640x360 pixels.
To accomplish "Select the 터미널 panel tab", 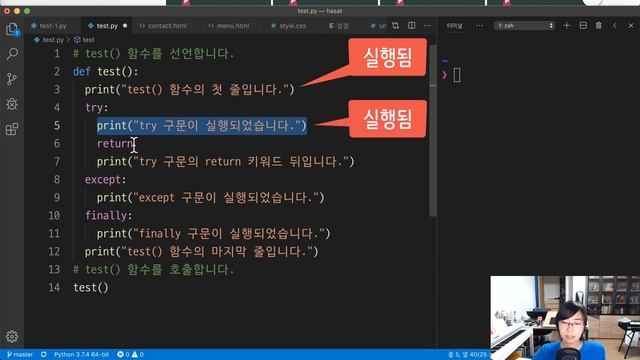I will tap(454, 26).
